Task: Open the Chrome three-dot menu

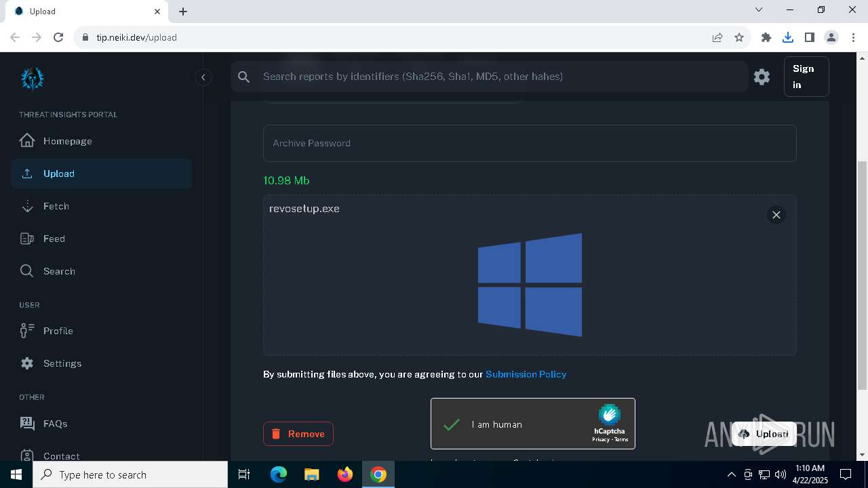Action: pyautogui.click(x=852, y=37)
